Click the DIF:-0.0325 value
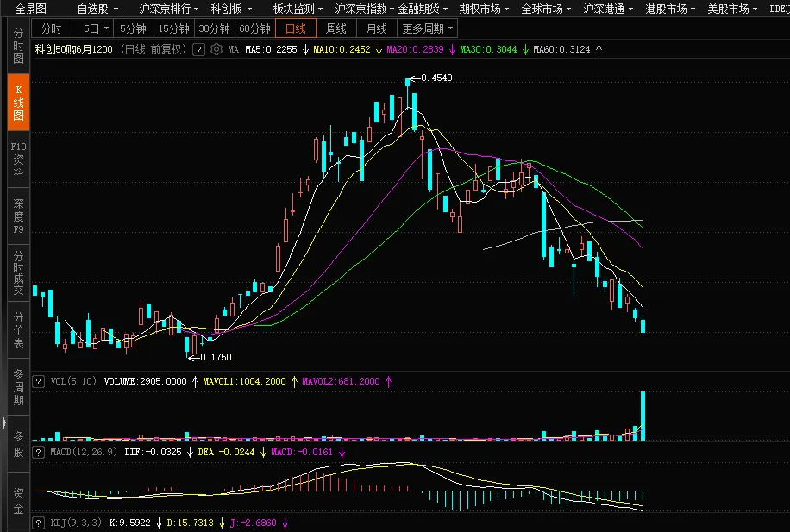This screenshot has height=532, width=790. (x=154, y=452)
